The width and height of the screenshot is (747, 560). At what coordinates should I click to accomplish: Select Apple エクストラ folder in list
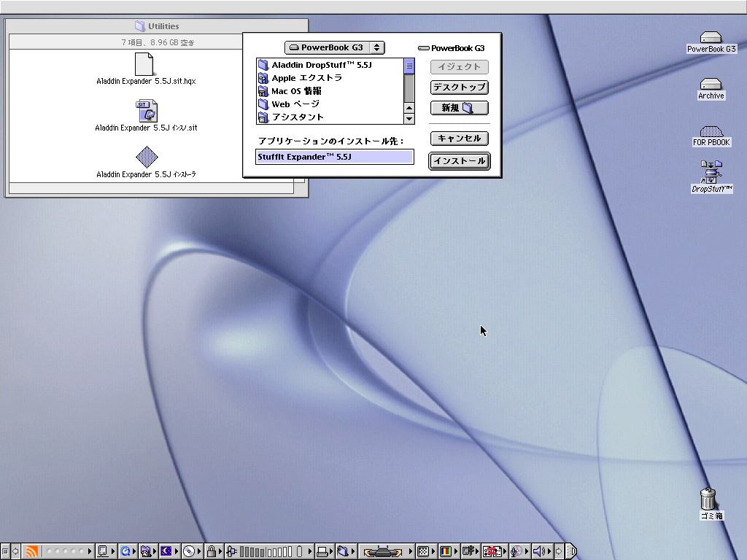[x=330, y=77]
